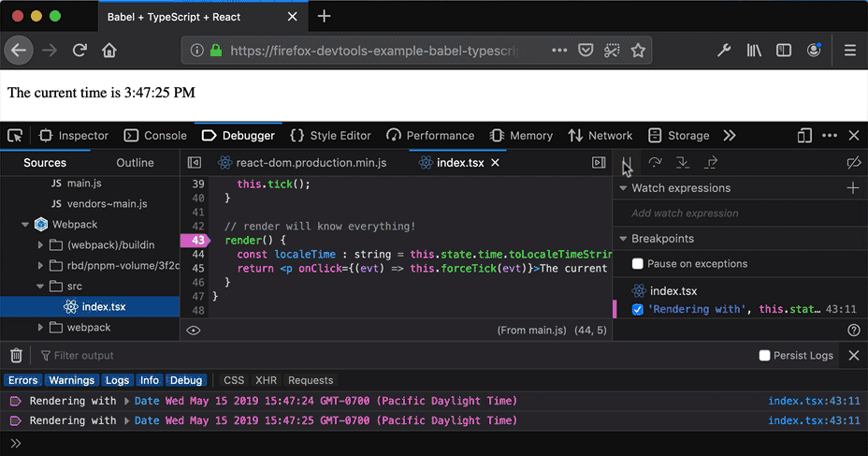Collapse the sources pane using the toggle icon
Screen dimensions: 868x456
[195, 162]
